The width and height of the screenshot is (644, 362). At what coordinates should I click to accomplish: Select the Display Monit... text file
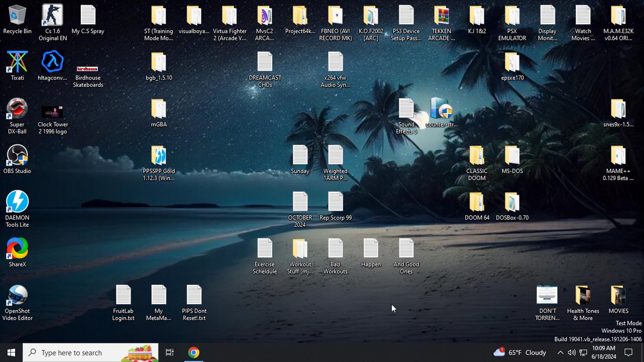coord(547,23)
